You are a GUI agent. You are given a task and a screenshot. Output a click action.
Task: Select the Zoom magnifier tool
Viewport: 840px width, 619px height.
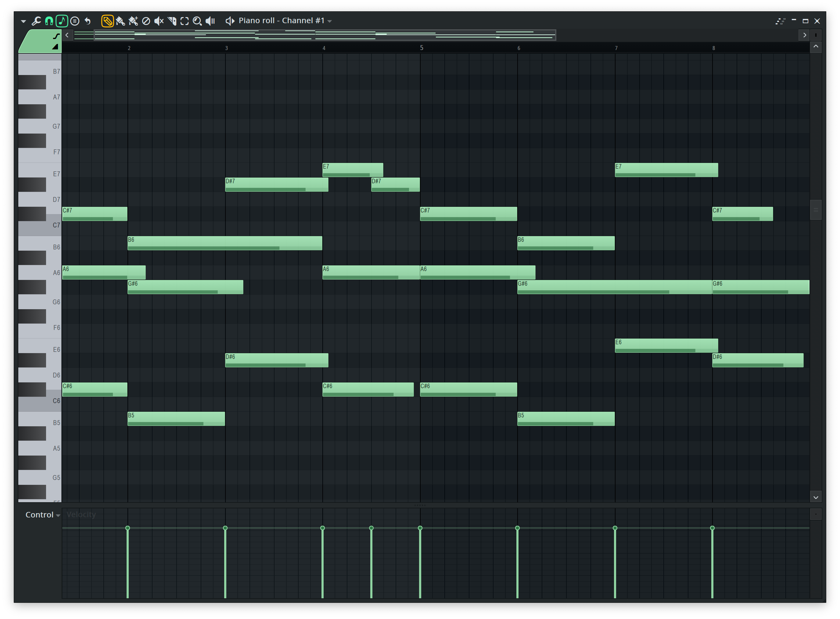click(x=197, y=21)
